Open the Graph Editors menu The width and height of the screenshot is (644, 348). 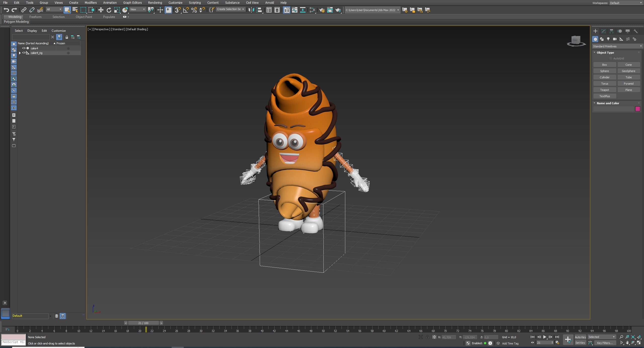(132, 3)
